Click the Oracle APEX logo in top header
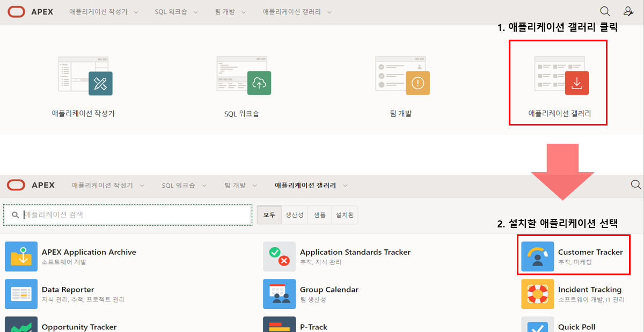Image resolution: width=644 pixels, height=332 pixels. coord(31,12)
